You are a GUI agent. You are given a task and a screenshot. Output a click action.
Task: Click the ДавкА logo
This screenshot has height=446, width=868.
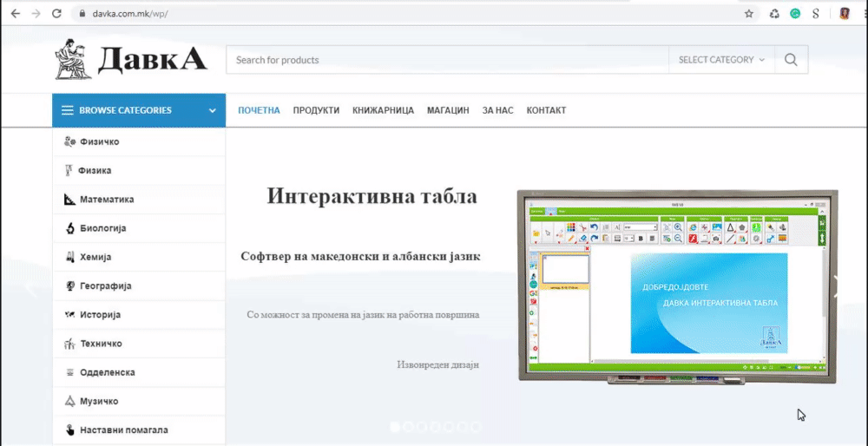(x=131, y=59)
